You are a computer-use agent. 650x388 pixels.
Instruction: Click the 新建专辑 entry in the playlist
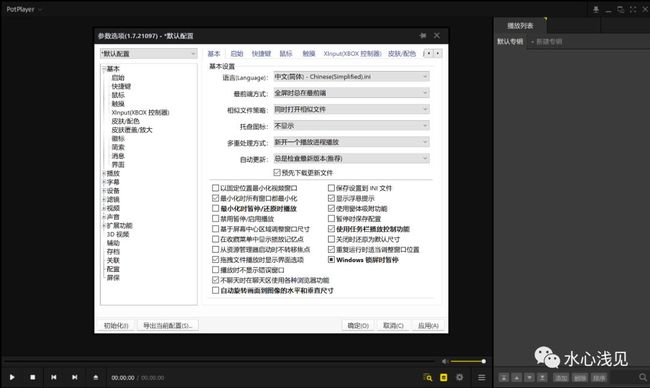click(x=547, y=41)
